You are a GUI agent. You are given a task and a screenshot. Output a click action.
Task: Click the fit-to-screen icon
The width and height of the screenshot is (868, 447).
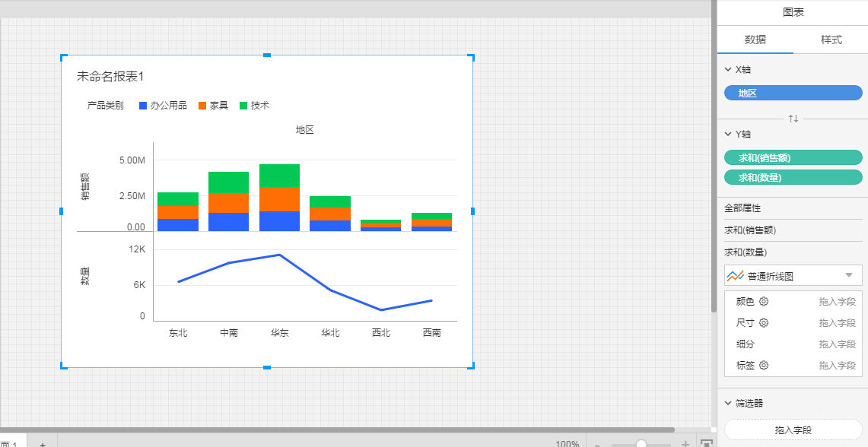[707, 444]
